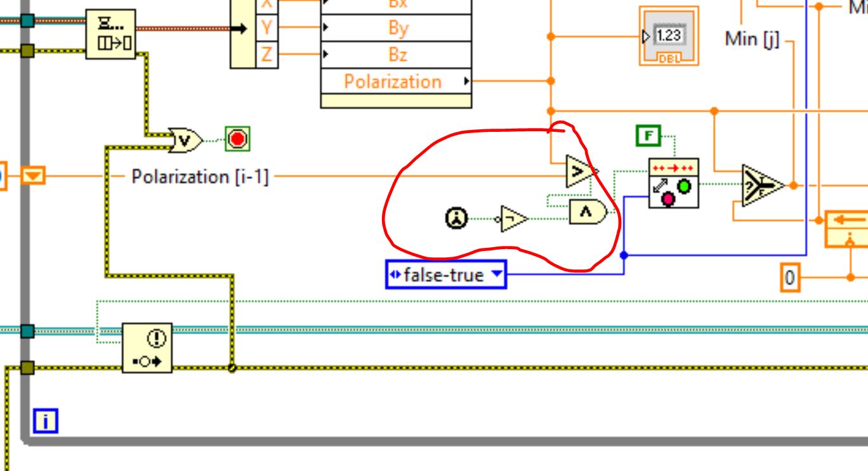The width and height of the screenshot is (868, 471).
Task: Click the upper teal loop tunnel
Action: tap(27, 21)
